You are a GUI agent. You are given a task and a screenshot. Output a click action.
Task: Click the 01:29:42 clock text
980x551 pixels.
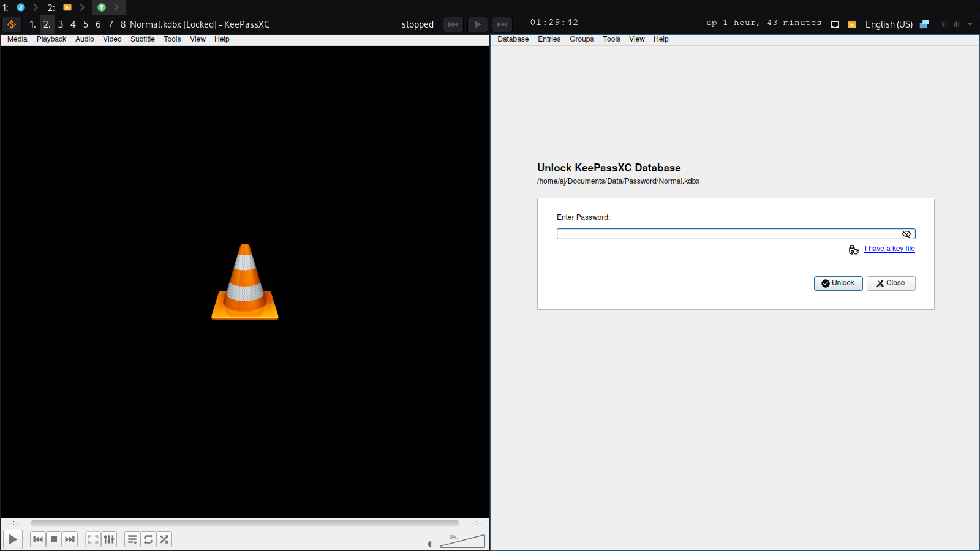coord(554,23)
